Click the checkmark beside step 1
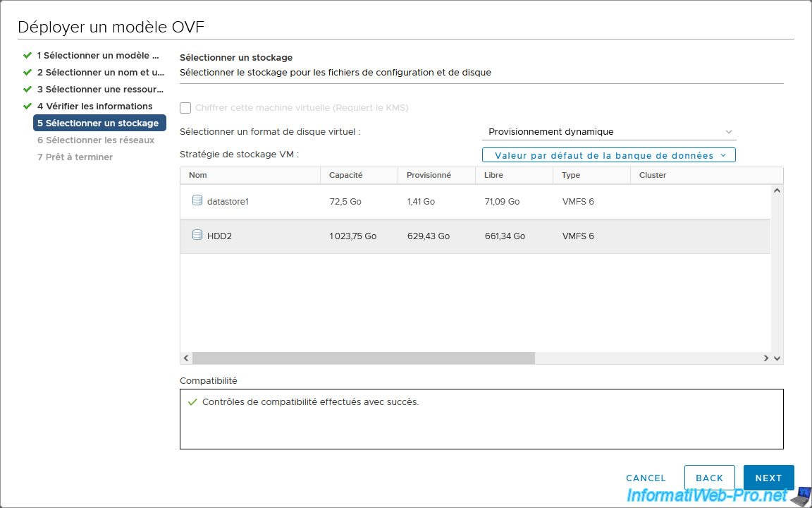The width and height of the screenshot is (812, 508). (27, 55)
